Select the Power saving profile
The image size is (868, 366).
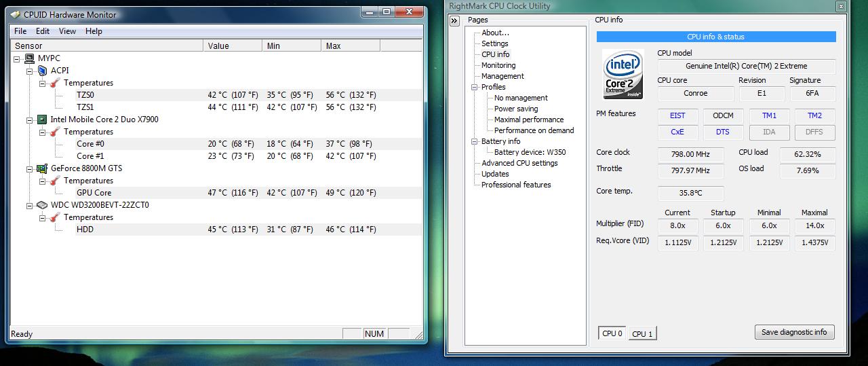point(516,109)
